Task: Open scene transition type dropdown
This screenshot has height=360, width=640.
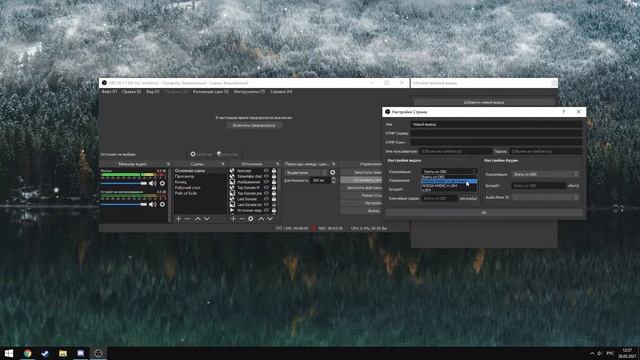Action: [x=307, y=173]
